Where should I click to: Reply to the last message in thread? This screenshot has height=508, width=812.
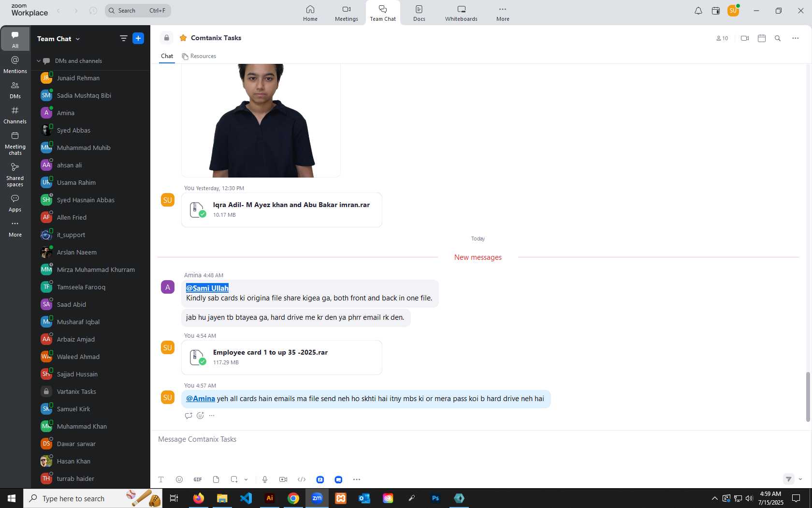click(188, 416)
